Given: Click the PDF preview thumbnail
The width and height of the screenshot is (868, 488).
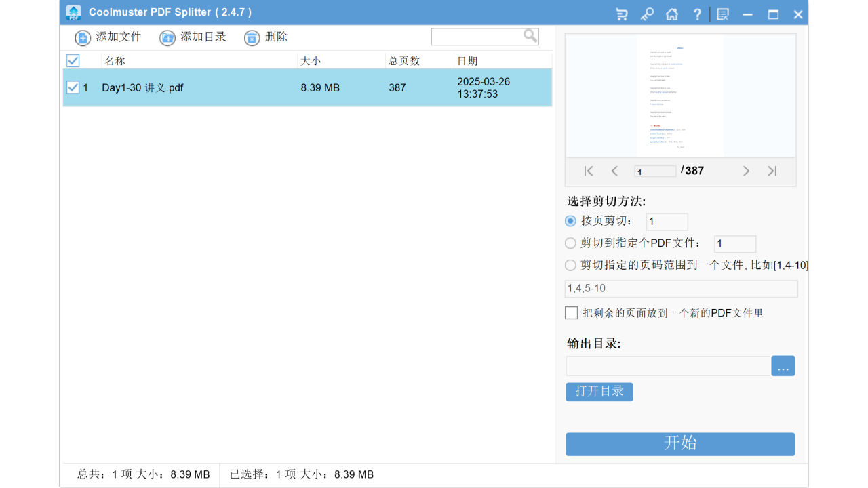Looking at the screenshot, I should pos(680,96).
